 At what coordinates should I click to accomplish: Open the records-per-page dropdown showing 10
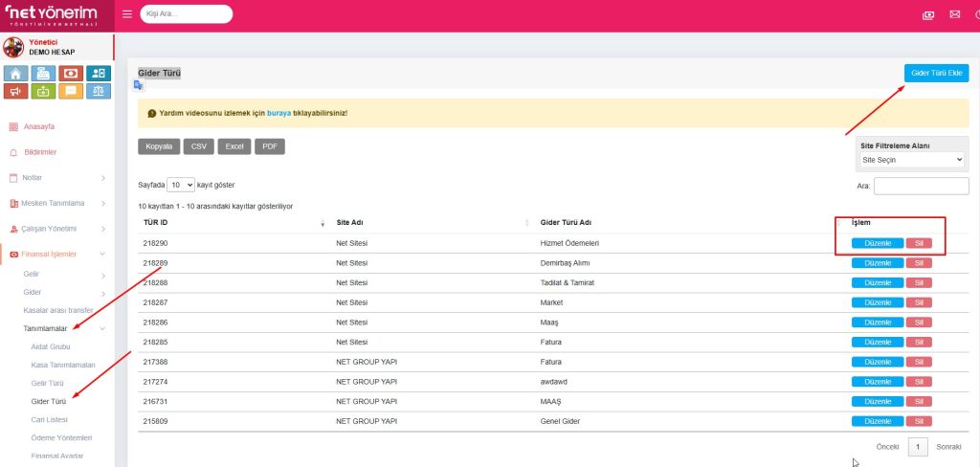[181, 184]
